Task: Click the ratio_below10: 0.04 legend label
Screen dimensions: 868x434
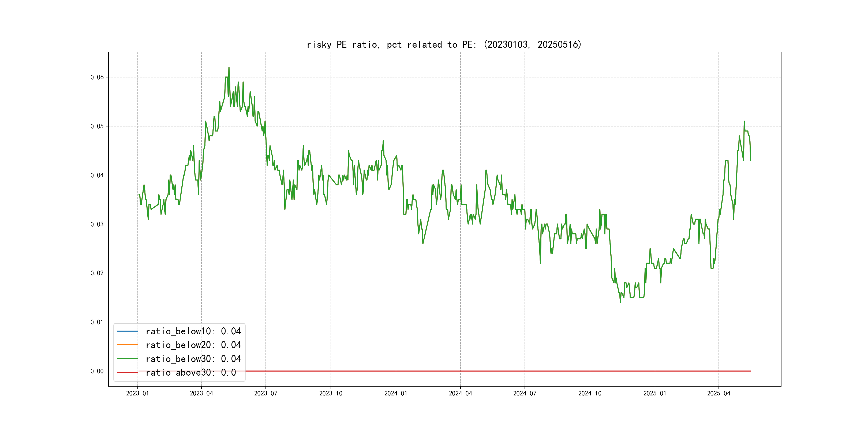Action: [x=193, y=331]
